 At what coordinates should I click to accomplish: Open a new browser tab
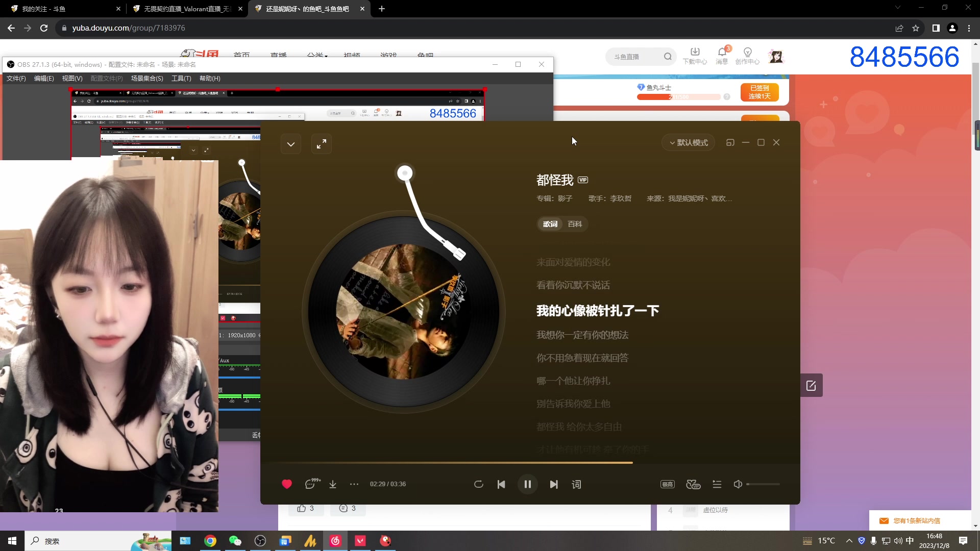coord(382,9)
